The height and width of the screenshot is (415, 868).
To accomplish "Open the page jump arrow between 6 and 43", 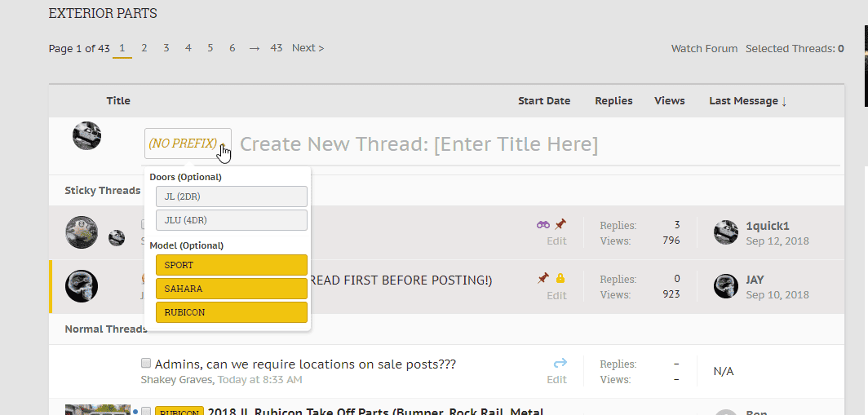I will (x=254, y=49).
